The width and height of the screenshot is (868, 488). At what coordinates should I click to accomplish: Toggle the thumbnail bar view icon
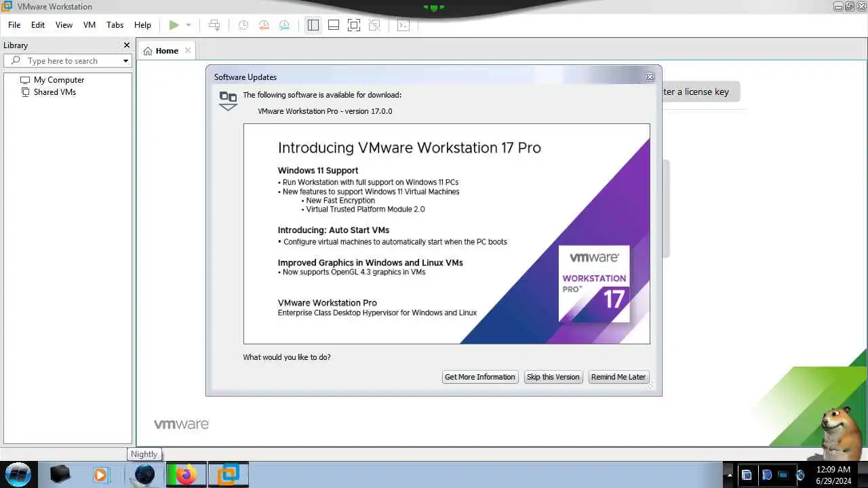pos(334,25)
